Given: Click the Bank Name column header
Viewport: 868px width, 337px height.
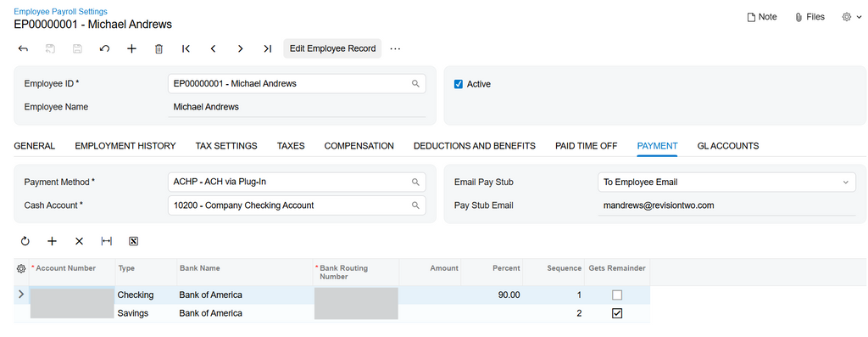Looking at the screenshot, I should pyautogui.click(x=245, y=272).
